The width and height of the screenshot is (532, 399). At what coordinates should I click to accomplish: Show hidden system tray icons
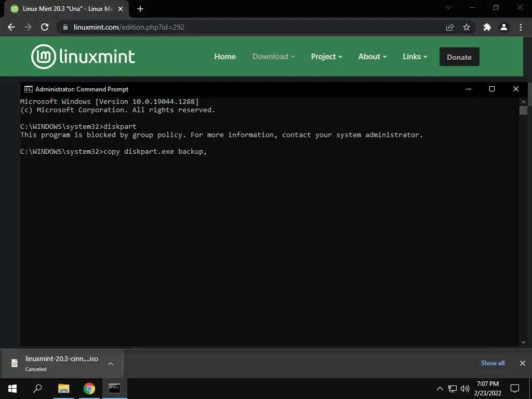pos(440,389)
